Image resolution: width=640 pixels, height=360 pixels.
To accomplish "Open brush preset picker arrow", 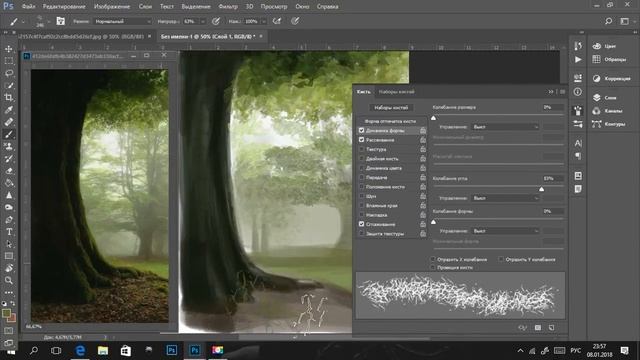I will [x=48, y=21].
